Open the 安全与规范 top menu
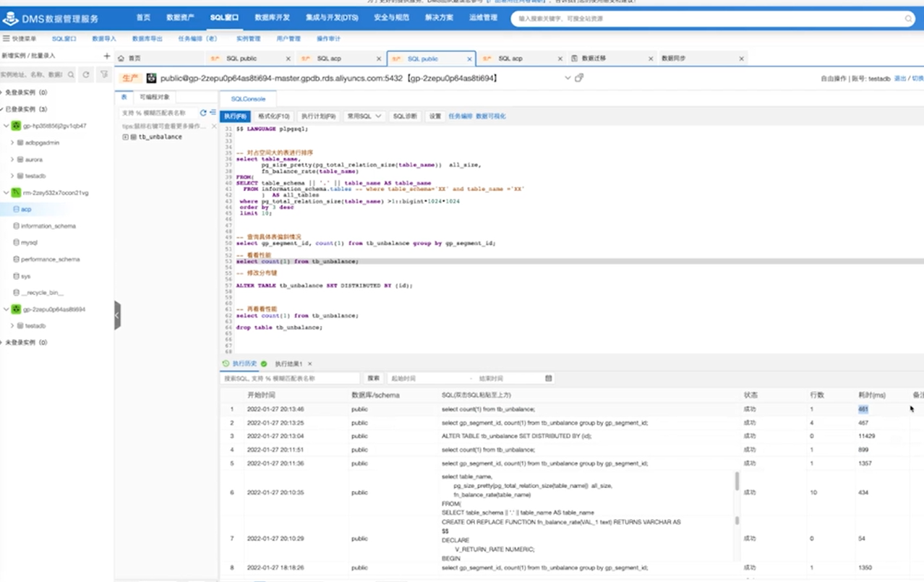 [391, 17]
